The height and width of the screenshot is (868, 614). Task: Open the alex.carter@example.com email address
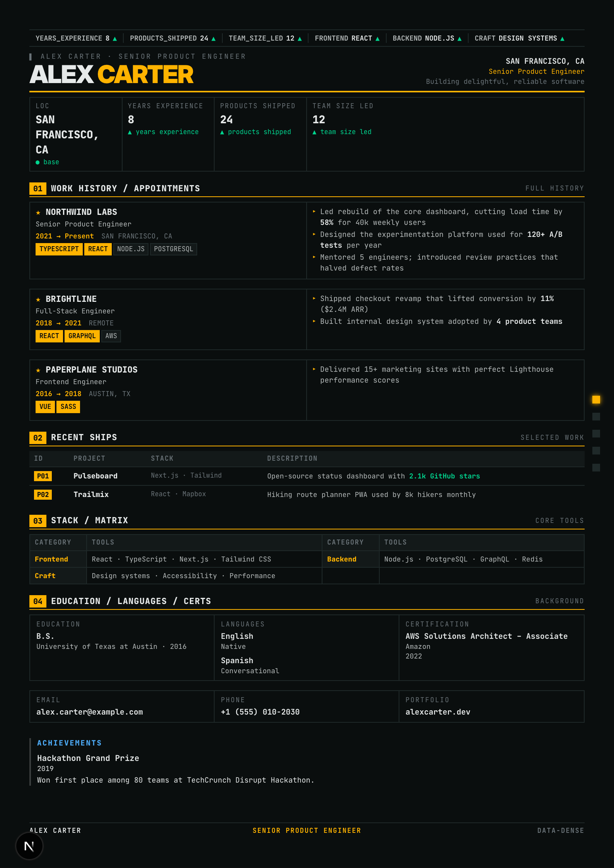pos(90,712)
